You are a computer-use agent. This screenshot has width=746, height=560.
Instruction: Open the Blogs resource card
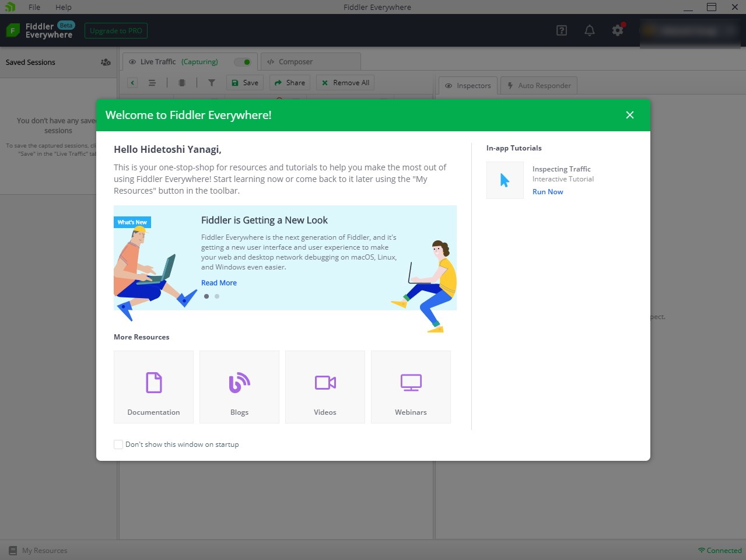[x=239, y=387]
